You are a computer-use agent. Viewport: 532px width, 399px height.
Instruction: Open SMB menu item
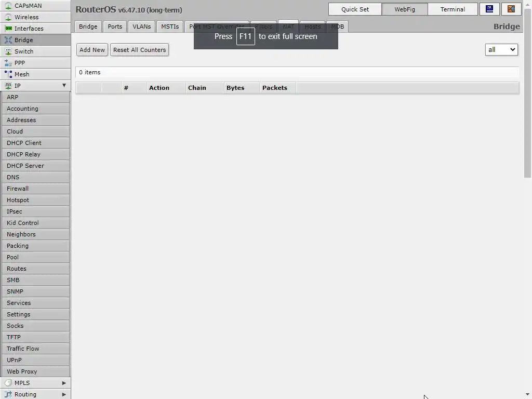[x=35, y=280]
